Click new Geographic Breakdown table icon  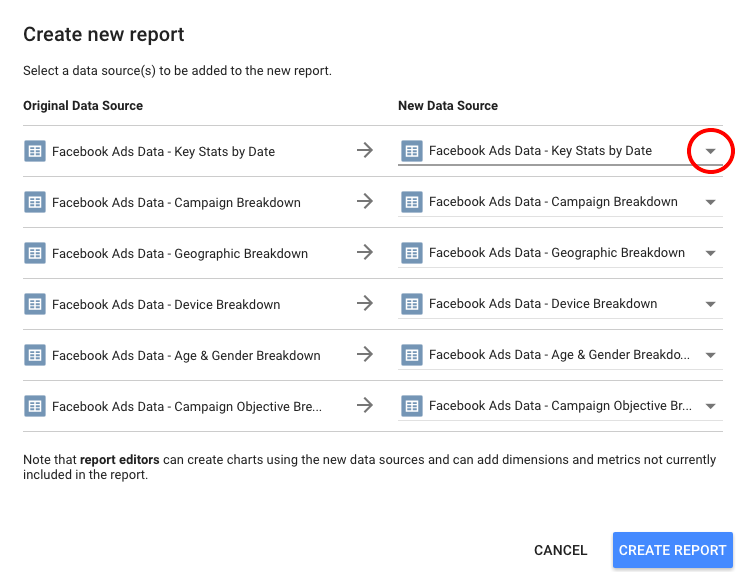pos(412,253)
